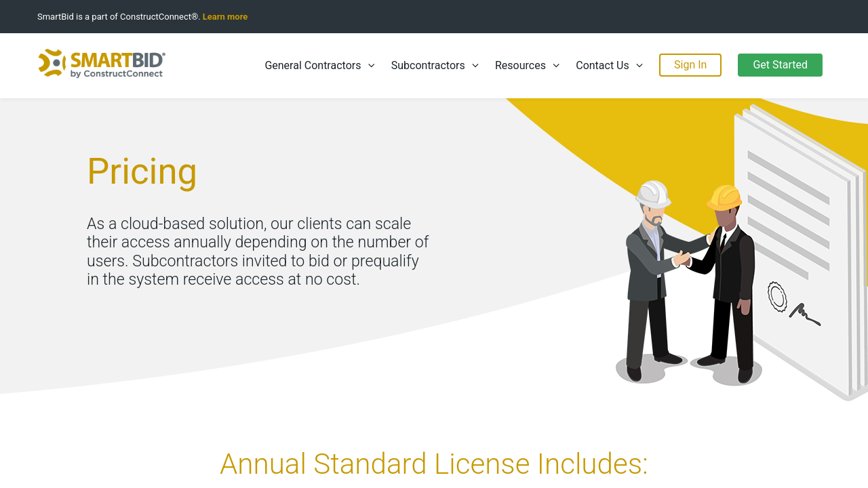Click the Pricing page heading
The width and height of the screenshot is (868, 488).
coord(142,171)
